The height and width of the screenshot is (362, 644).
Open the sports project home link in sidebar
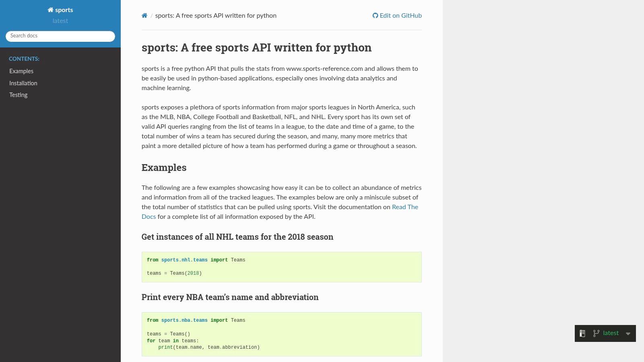(x=60, y=10)
